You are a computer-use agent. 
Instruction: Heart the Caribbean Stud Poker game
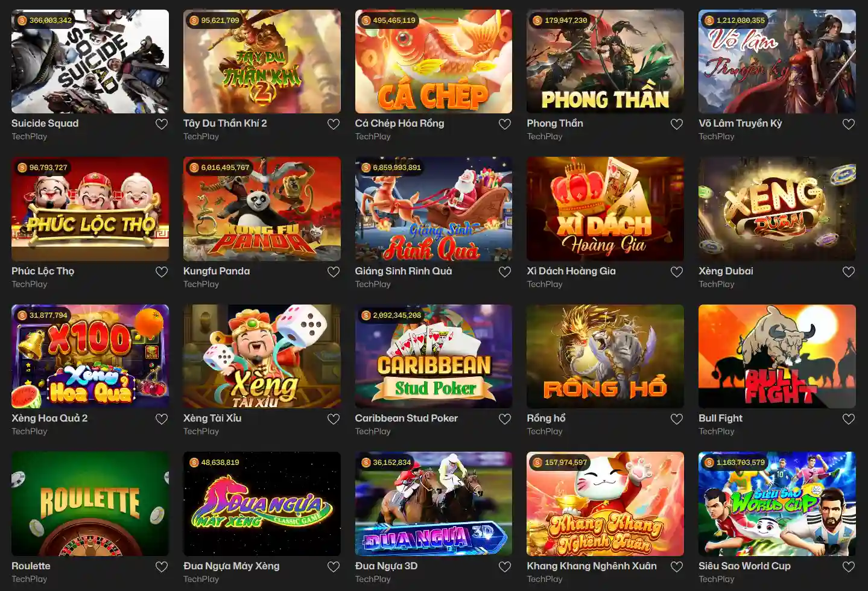(x=505, y=419)
